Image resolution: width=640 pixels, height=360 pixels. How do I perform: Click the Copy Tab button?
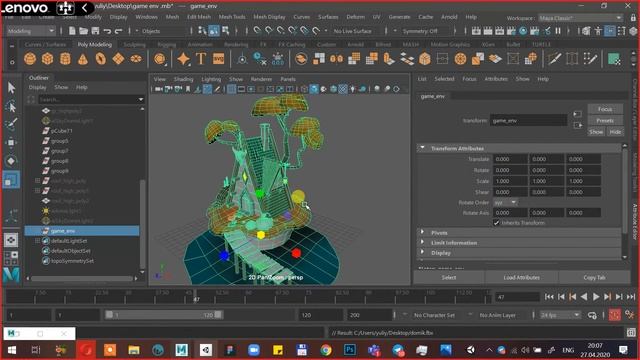[594, 278]
